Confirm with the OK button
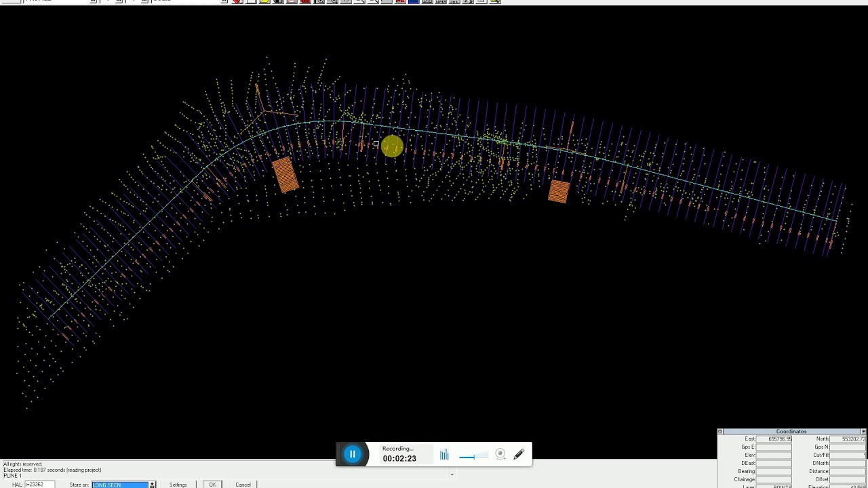The height and width of the screenshot is (488, 868). click(x=212, y=485)
